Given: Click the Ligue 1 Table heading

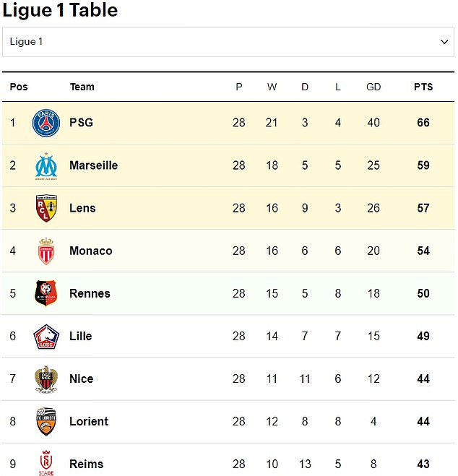Looking at the screenshot, I should pyautogui.click(x=60, y=10).
